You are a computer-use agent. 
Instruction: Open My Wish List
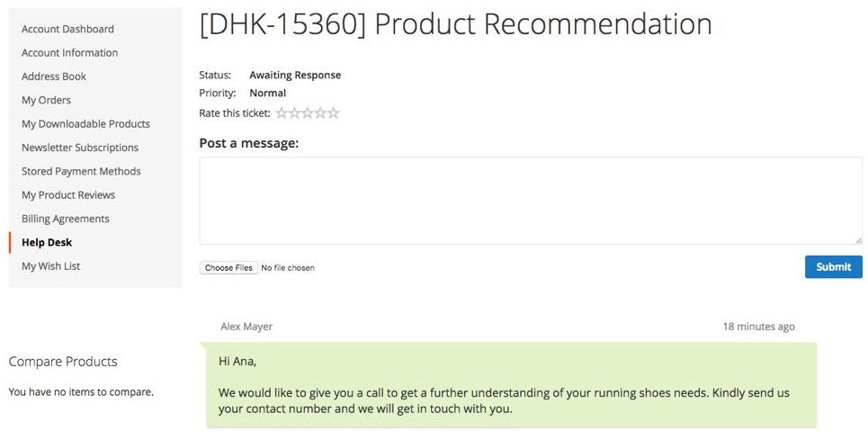pyautogui.click(x=51, y=266)
